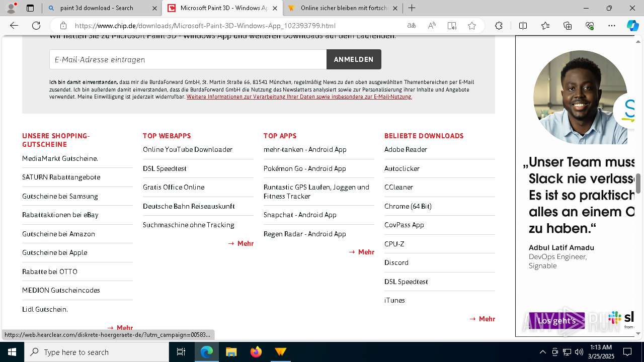
Task: Open Gutscheine bei Amazon link
Action: (x=58, y=234)
